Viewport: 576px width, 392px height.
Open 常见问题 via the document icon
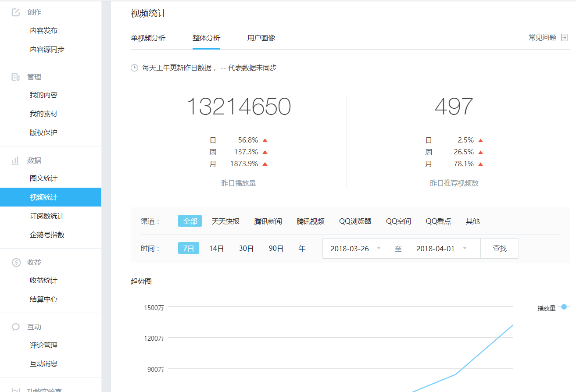(x=565, y=37)
